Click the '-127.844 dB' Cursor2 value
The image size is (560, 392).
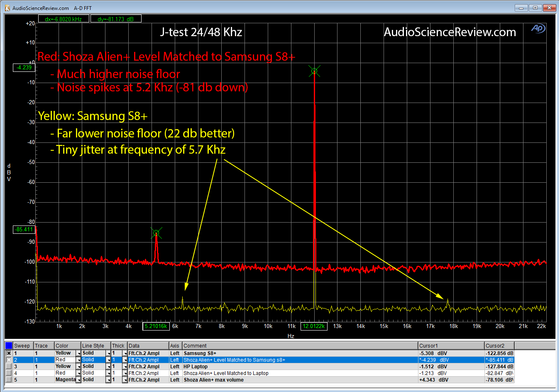click(499, 367)
